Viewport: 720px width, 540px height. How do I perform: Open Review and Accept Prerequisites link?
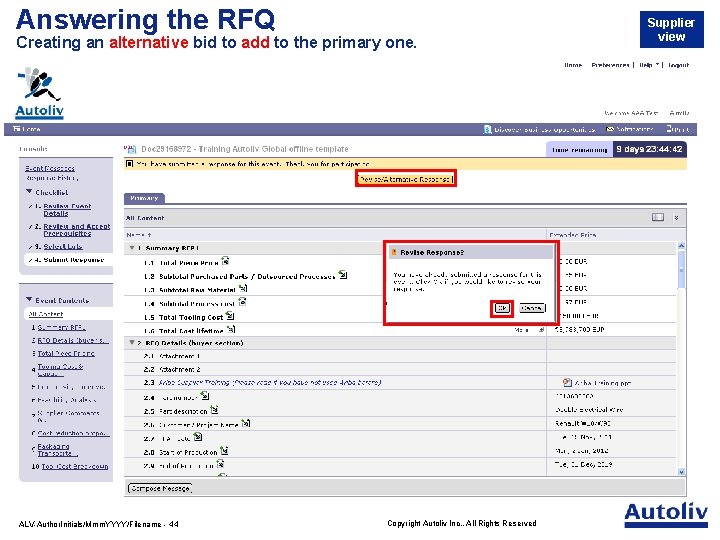tap(77, 230)
